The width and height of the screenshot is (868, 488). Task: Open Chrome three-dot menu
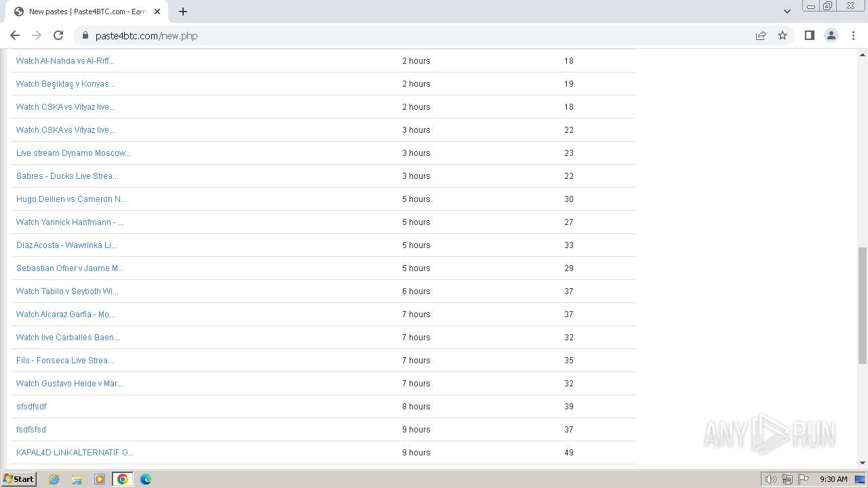point(853,35)
